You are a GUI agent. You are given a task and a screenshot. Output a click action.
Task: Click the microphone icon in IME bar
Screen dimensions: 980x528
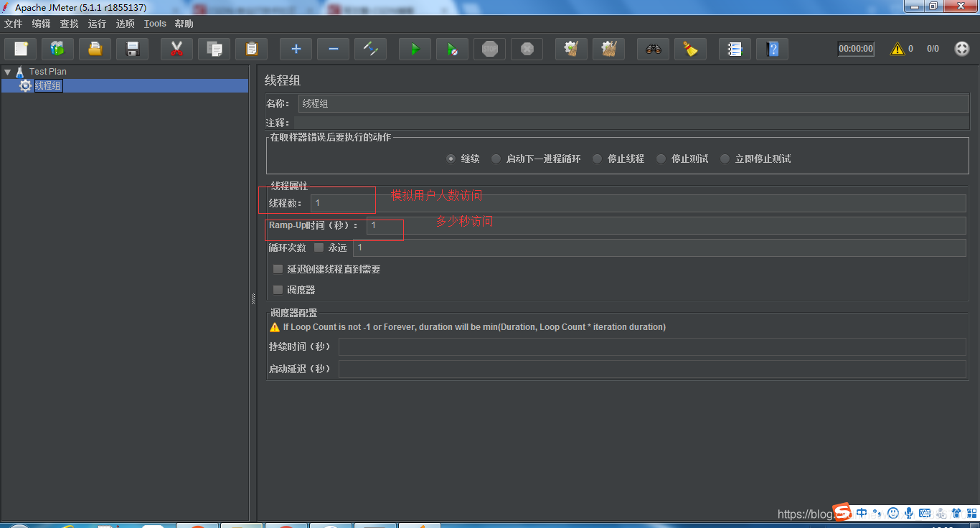[x=909, y=513]
